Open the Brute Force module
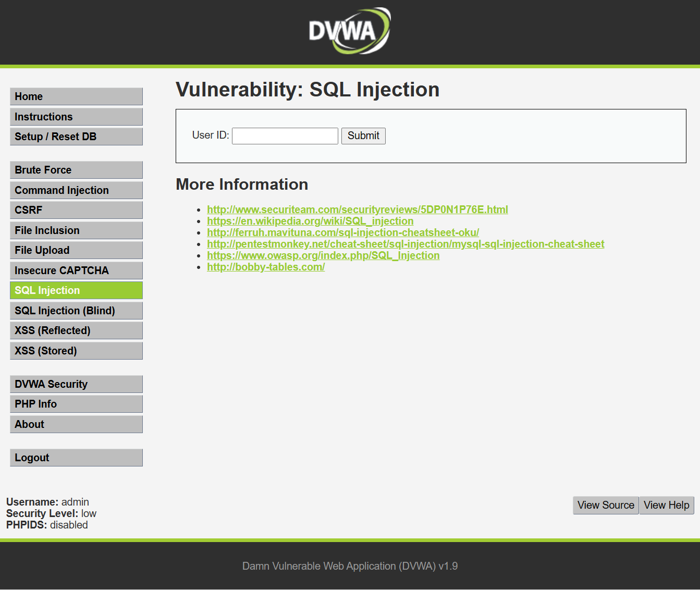Viewport: 700px width, 590px height. tap(76, 169)
